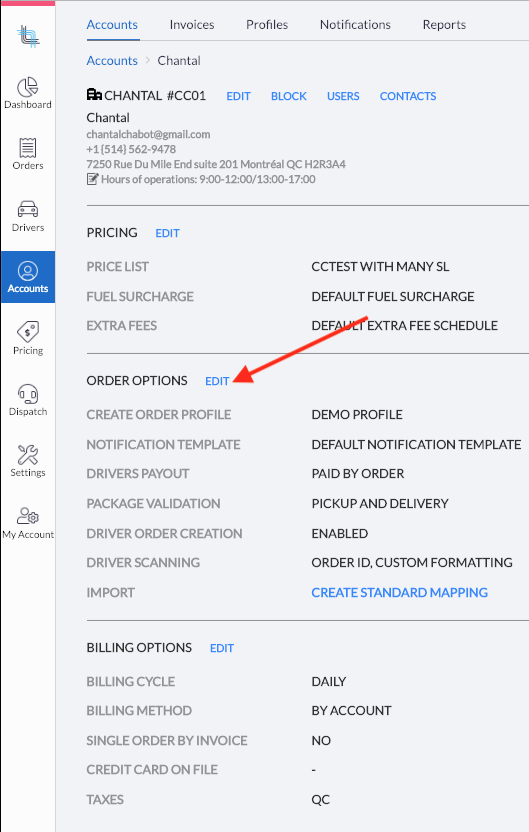
Task: Click BLOCK for the Chantal account
Action: coord(289,96)
